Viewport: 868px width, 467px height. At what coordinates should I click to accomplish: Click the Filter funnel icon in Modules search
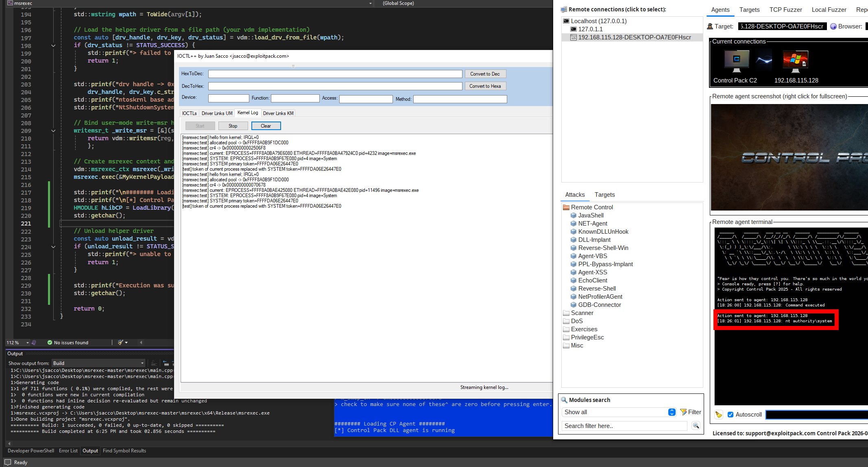point(683,411)
